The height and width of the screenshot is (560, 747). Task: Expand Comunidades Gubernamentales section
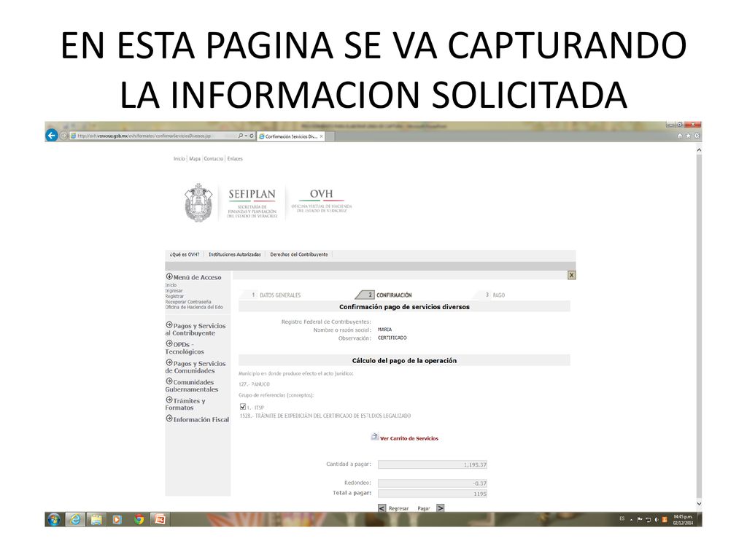tap(192, 385)
